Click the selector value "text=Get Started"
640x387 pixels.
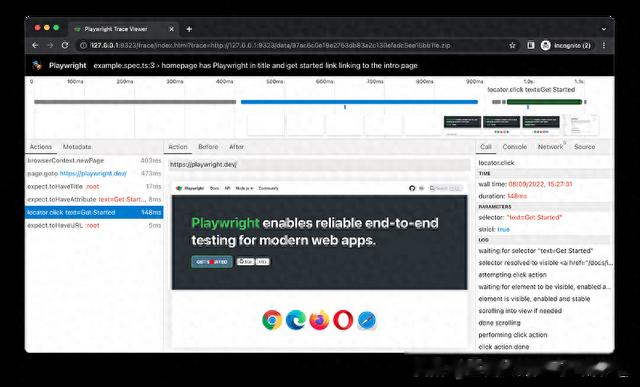[x=534, y=217]
